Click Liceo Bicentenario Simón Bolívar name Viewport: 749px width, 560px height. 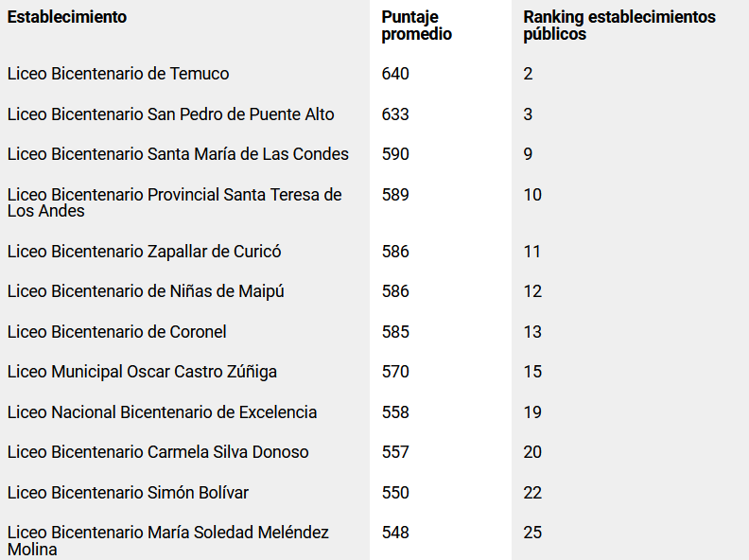tap(128, 493)
